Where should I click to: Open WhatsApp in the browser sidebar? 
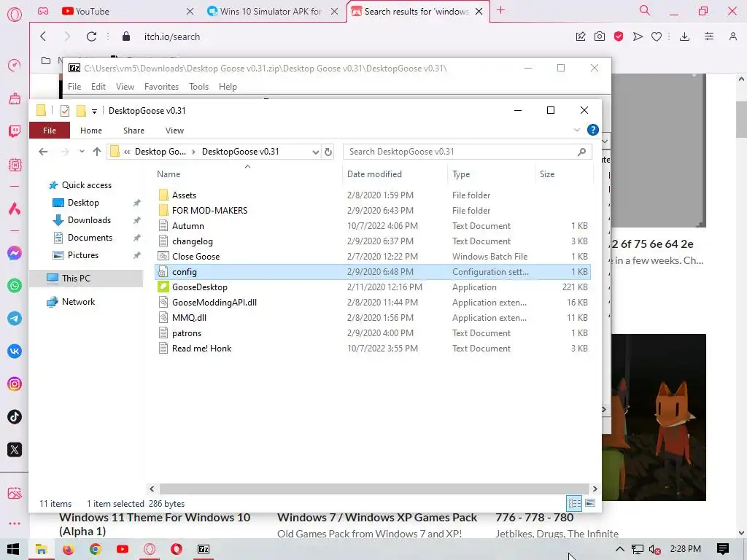tap(15, 286)
